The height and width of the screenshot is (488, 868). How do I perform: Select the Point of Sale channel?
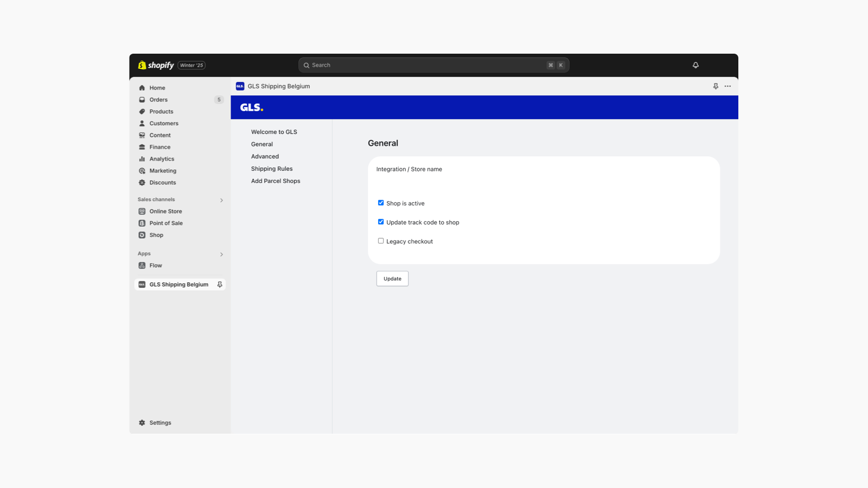[166, 222]
